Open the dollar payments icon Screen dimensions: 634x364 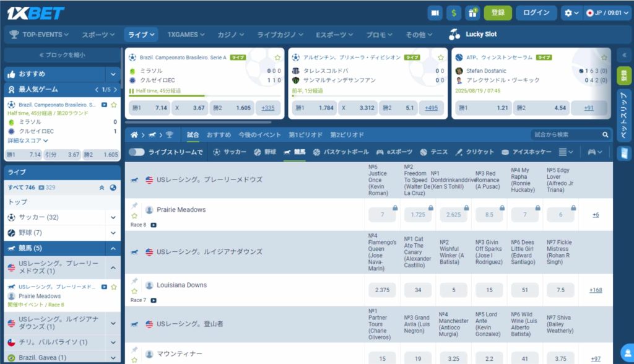454,13
